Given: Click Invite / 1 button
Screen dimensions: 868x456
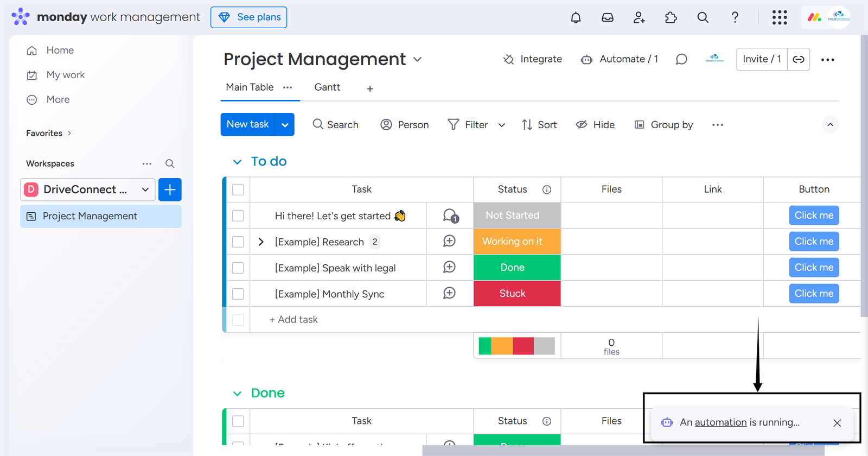Looking at the screenshot, I should tap(762, 59).
